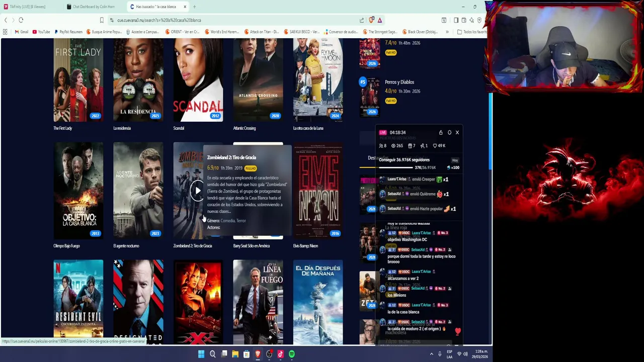644x362 pixels.
Task: Open Spotify from the taskbar
Action: [x=292, y=354]
